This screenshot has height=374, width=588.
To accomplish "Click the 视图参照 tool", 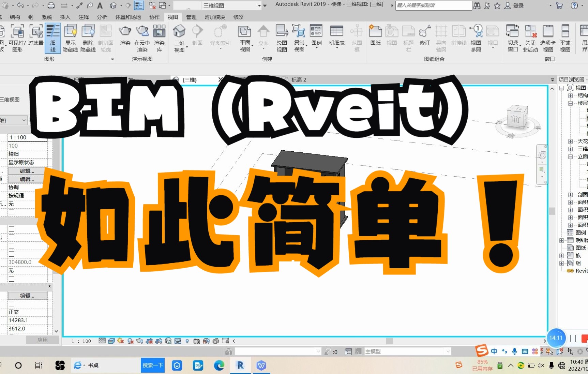I will (x=476, y=38).
